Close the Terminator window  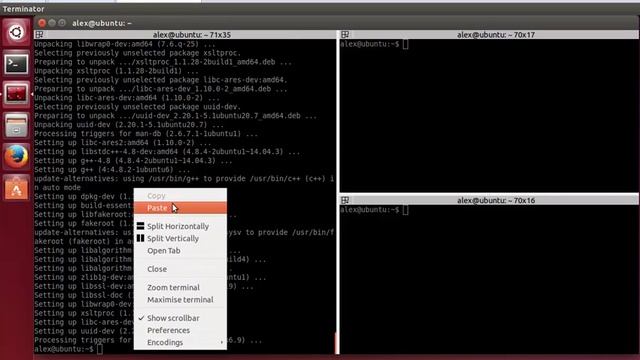tap(42, 23)
